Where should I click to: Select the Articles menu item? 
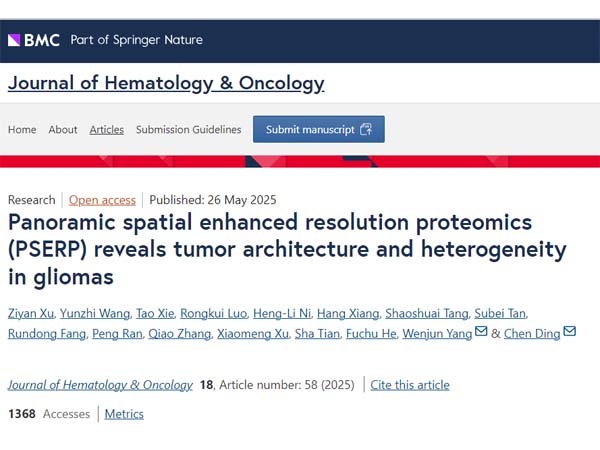(x=107, y=129)
